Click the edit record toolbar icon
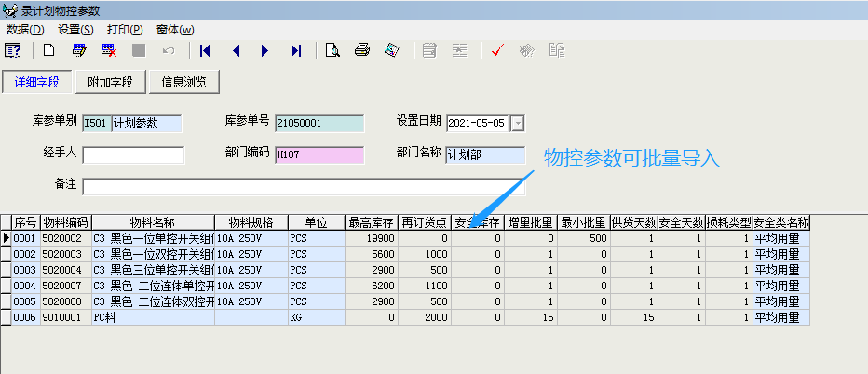 coord(79,50)
